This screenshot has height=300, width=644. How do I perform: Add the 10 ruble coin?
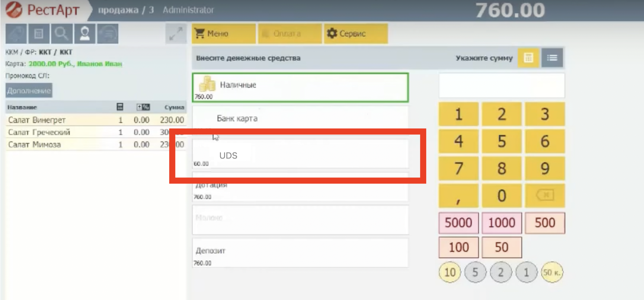coord(450,272)
